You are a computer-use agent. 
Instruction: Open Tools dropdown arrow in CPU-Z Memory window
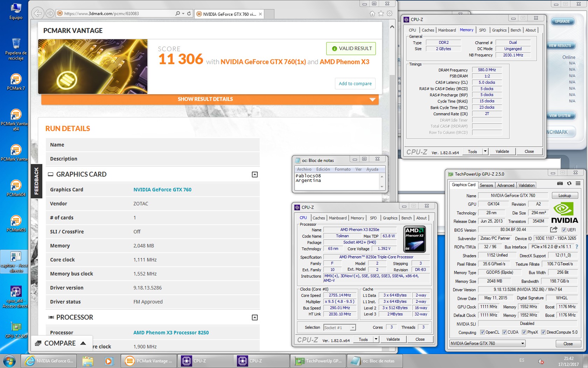point(485,151)
